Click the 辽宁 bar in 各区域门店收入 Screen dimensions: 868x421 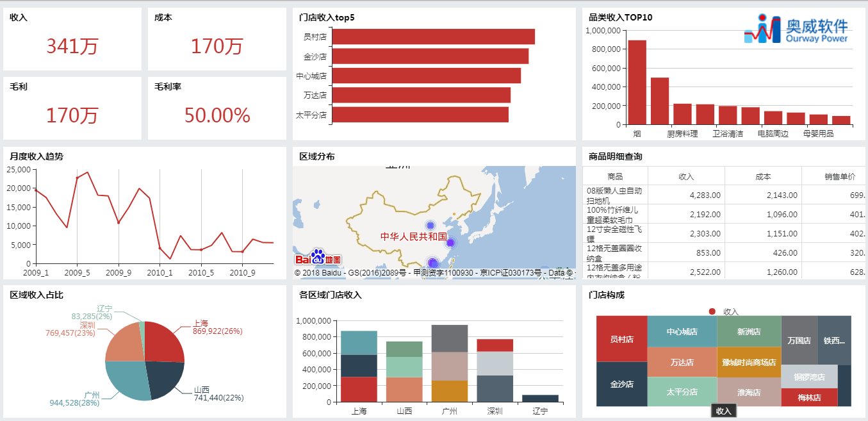click(x=541, y=399)
